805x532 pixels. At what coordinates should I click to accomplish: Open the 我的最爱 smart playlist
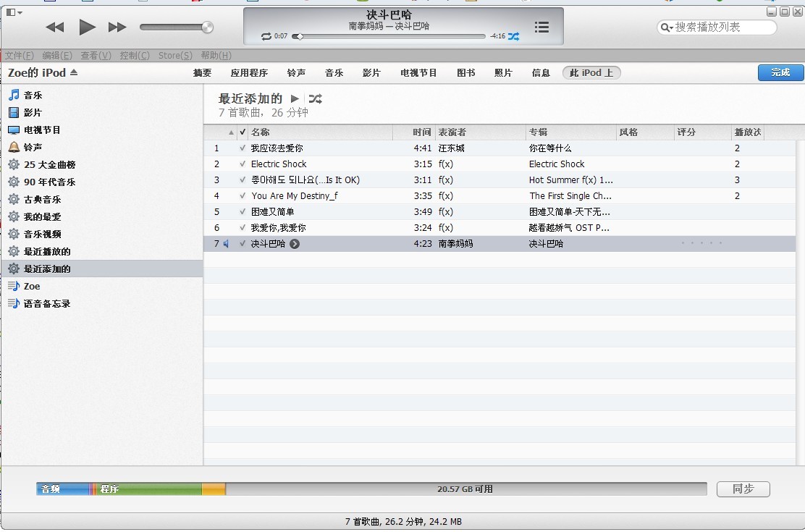point(101,216)
